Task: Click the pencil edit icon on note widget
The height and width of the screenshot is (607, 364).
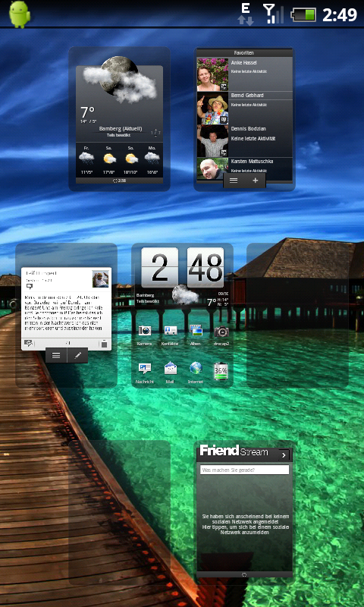Action: [78, 355]
